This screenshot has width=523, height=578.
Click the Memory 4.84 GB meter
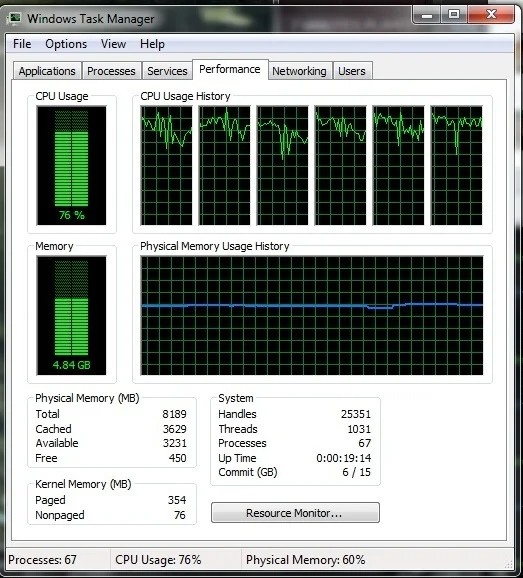[72, 316]
